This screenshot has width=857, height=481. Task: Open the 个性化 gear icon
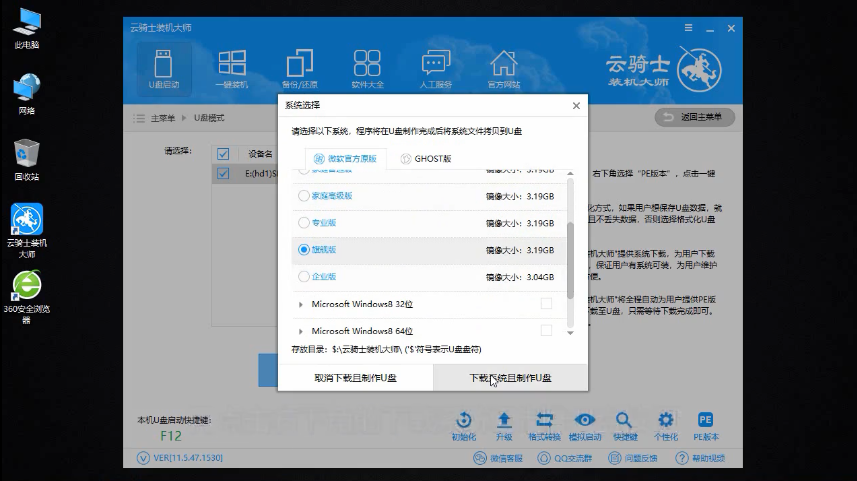click(666, 426)
